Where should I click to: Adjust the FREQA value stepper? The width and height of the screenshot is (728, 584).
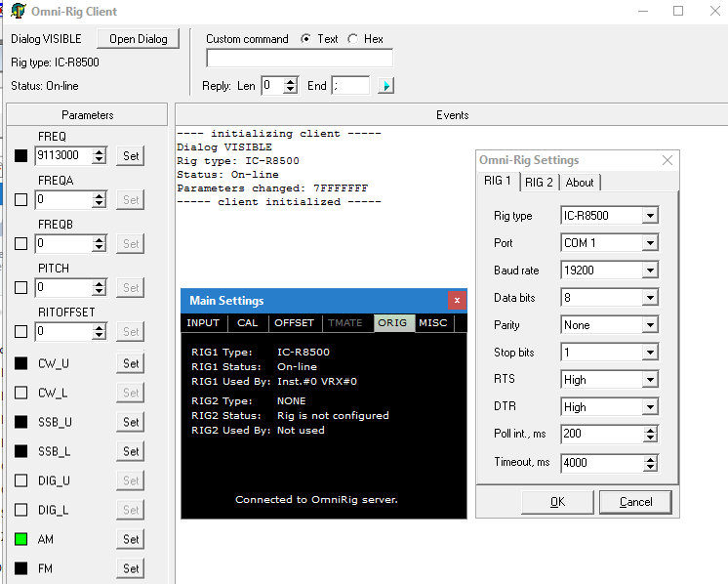99,200
